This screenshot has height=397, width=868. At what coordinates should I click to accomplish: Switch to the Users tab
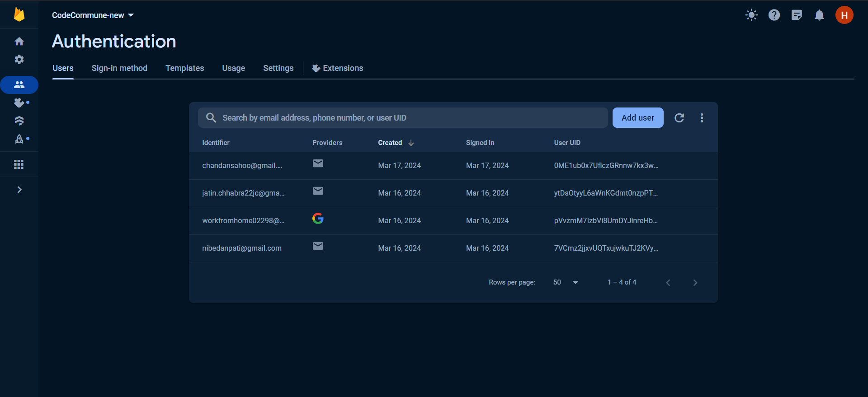pos(63,68)
